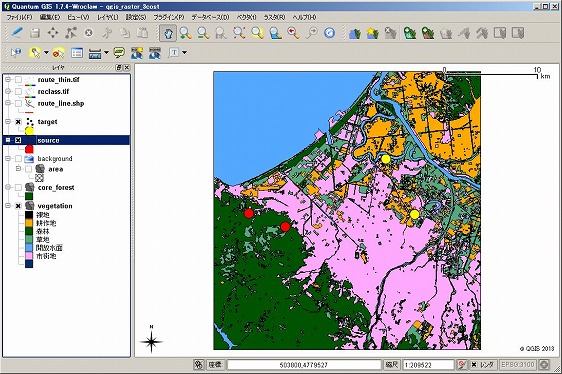Uncheck the vegetation layer visibility
The image size is (562, 374).
point(18,206)
